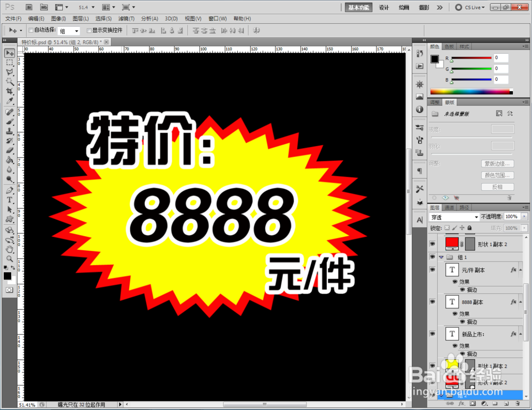Switch to the 通道 tab
Image resolution: width=532 pixels, height=410 pixels.
[449, 207]
